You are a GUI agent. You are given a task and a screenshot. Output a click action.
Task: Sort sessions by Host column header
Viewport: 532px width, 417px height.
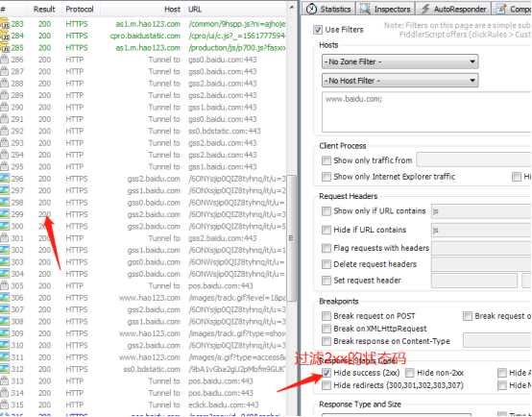click(172, 10)
